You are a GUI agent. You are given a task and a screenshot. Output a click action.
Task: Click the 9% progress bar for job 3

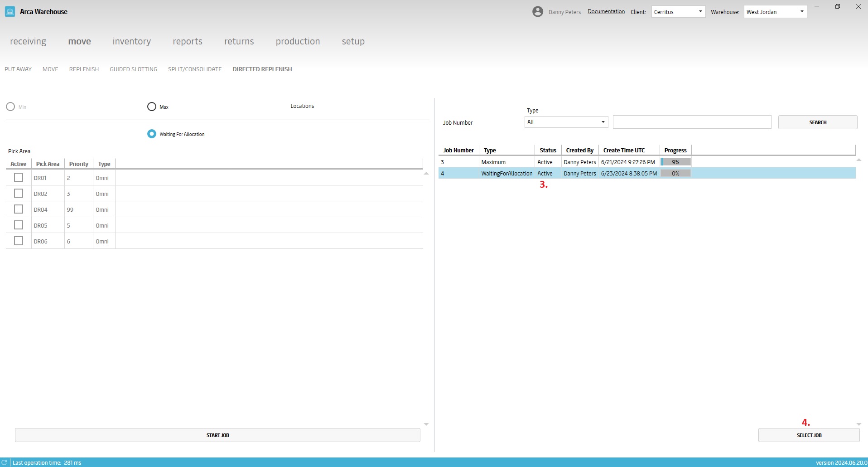[x=675, y=162]
